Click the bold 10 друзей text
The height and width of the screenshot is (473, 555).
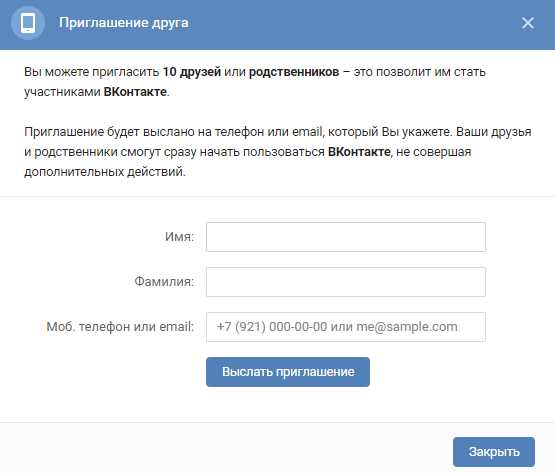(x=192, y=72)
